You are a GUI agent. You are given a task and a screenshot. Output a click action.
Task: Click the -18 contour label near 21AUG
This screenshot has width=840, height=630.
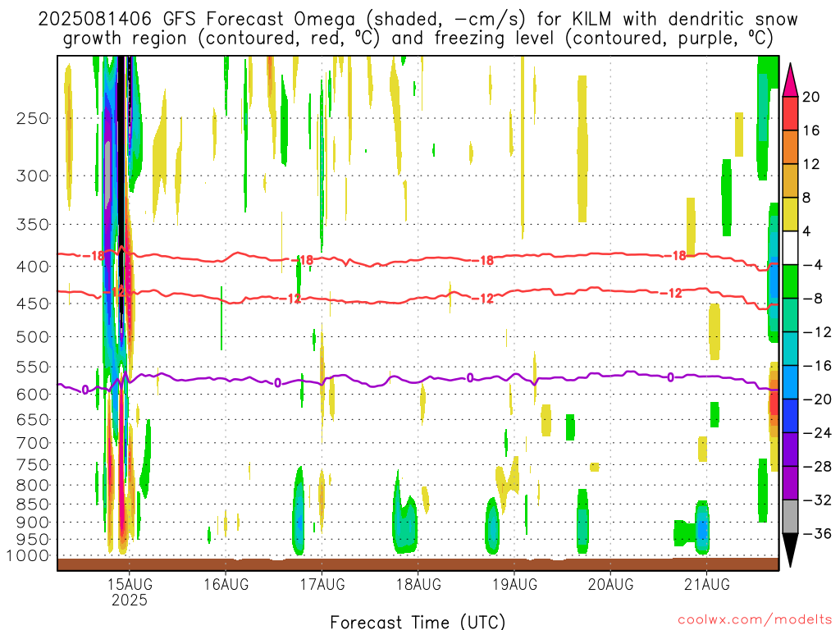[676, 256]
